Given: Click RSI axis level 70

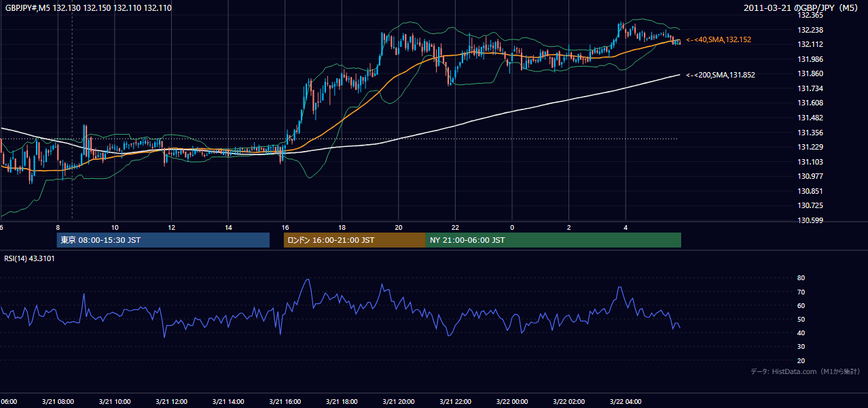Looking at the screenshot, I should (801, 292).
